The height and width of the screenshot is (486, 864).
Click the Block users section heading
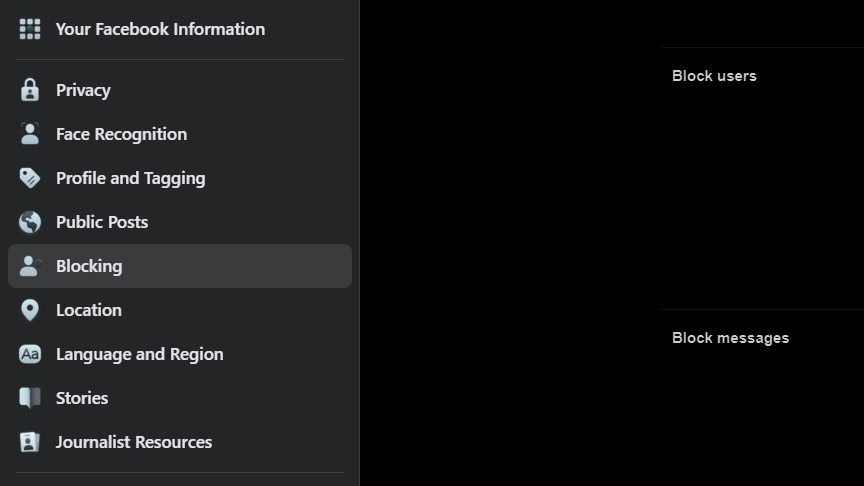(x=714, y=76)
